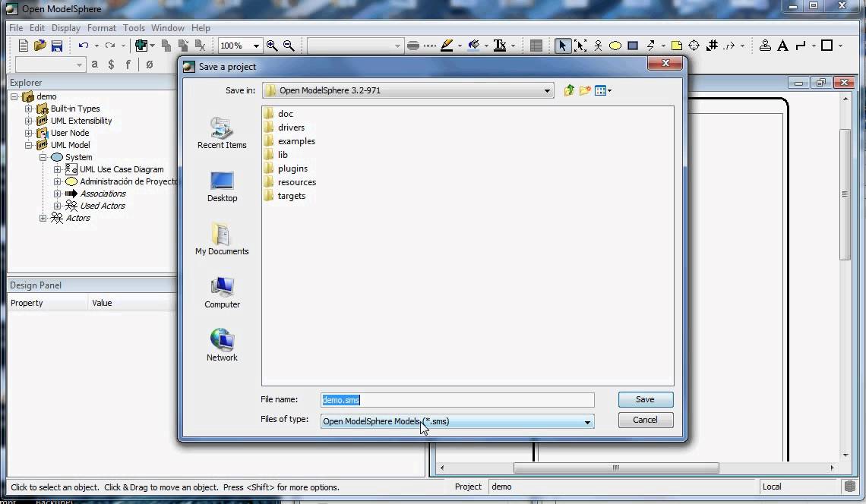
Task: Open the File menu
Action: pyautogui.click(x=16, y=27)
